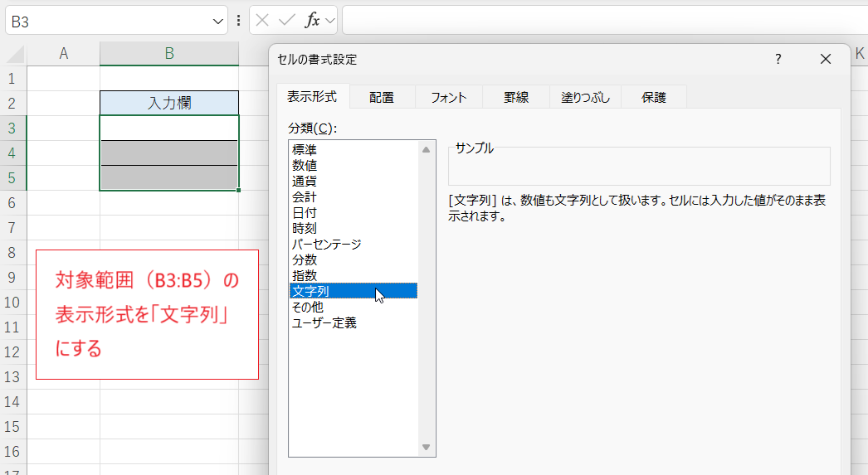Open the Name Box dropdown arrow

[217, 22]
